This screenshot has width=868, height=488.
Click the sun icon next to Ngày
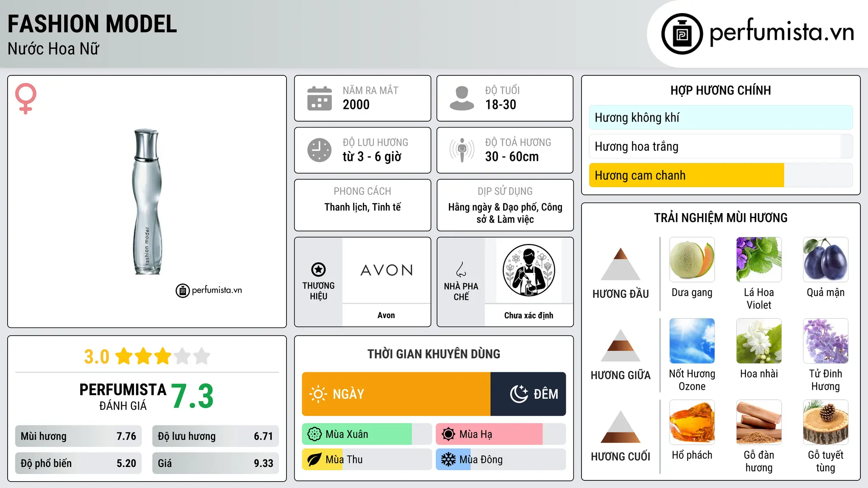(x=318, y=394)
